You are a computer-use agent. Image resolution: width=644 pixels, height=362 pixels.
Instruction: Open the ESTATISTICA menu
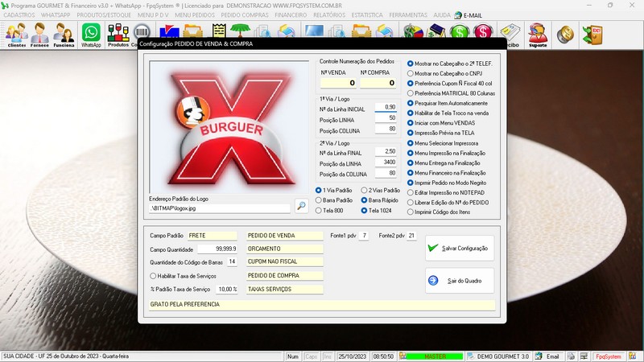coord(367,15)
